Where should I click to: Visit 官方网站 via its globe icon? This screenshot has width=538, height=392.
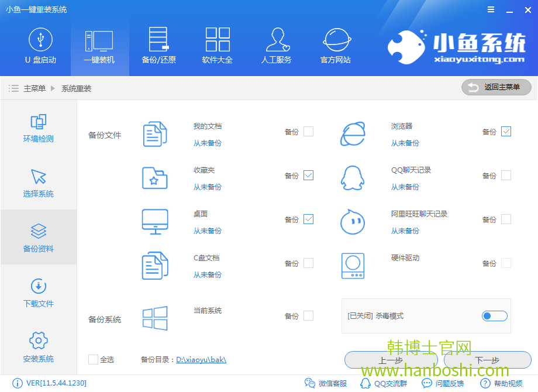click(335, 46)
